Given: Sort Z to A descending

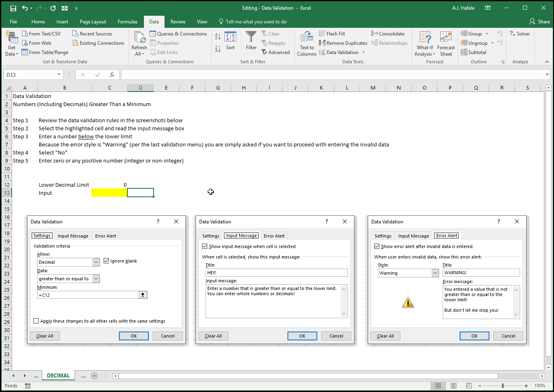Looking at the screenshot, I should pos(218,49).
